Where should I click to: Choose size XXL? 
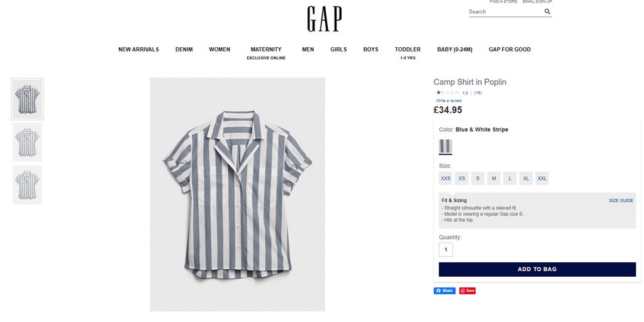click(542, 179)
